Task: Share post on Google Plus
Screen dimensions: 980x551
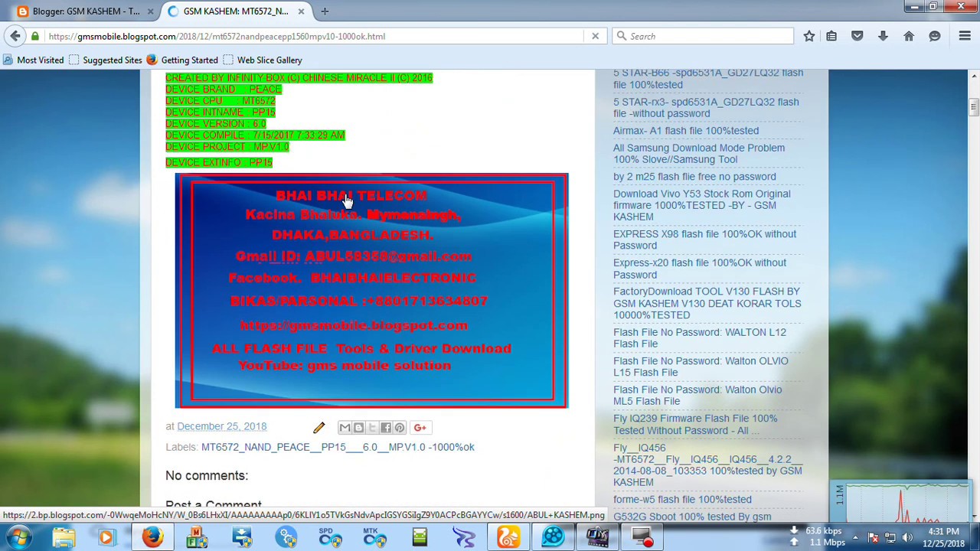Action: coord(420,427)
